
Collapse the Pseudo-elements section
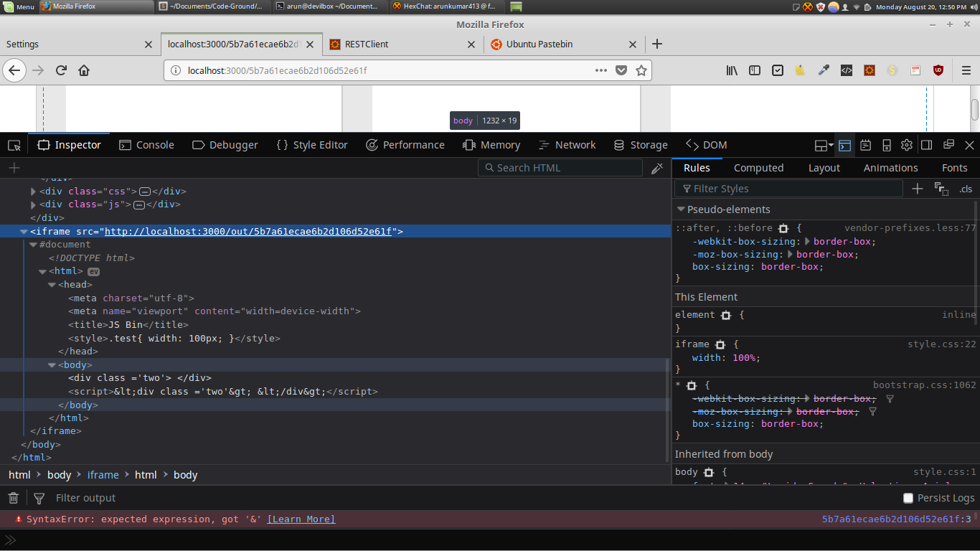[681, 209]
